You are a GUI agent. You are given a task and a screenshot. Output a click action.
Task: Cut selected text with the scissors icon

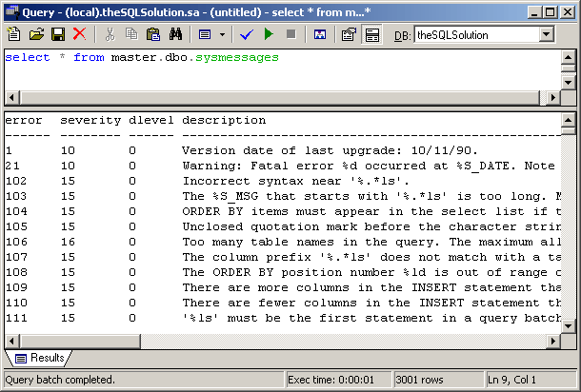coord(110,34)
